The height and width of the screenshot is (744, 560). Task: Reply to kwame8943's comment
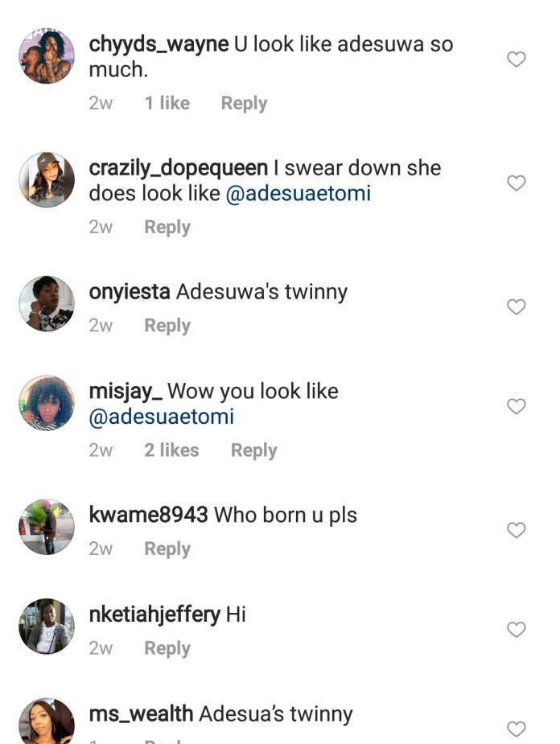[167, 549]
